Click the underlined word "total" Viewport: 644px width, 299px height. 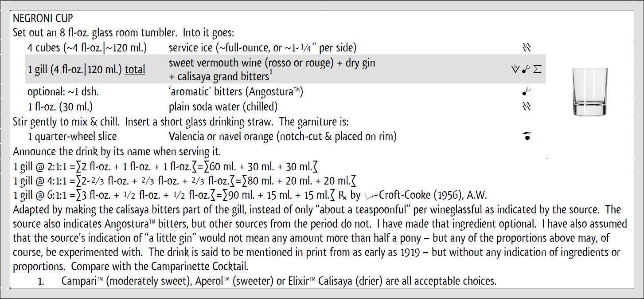135,70
